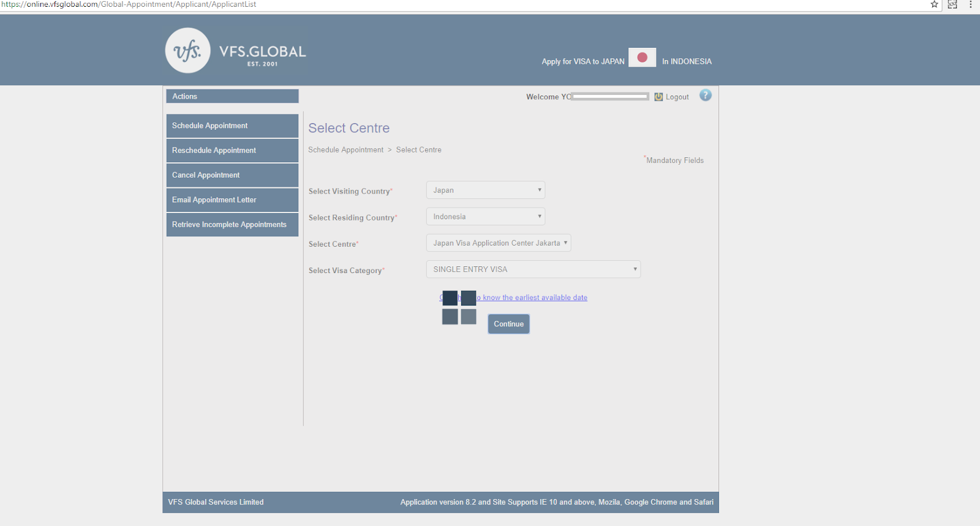Open the earliest available date link
Screen dimensions: 980x526
point(513,298)
